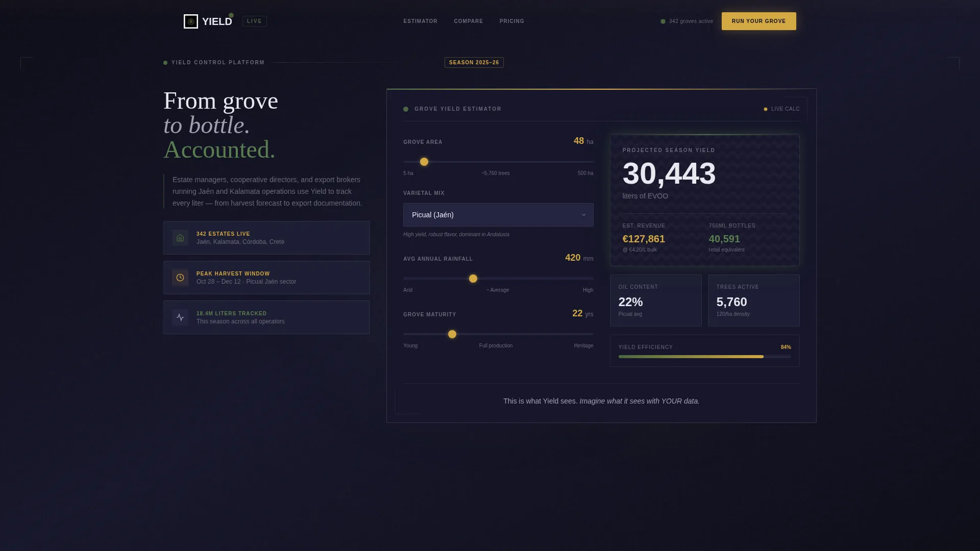The height and width of the screenshot is (551, 980).
Task: Click the Season 2025–26 badge
Action: pos(474,63)
